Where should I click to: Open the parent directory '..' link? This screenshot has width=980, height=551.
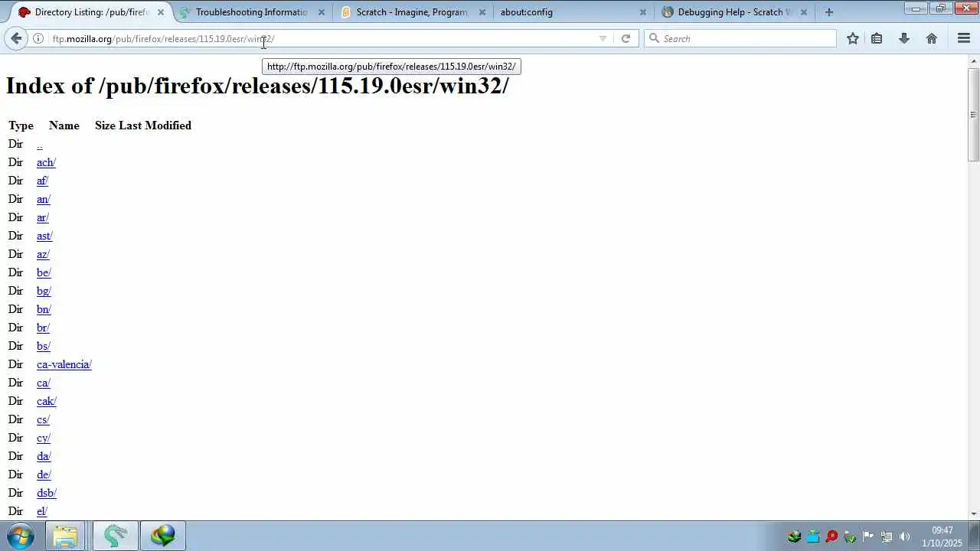[x=40, y=144]
